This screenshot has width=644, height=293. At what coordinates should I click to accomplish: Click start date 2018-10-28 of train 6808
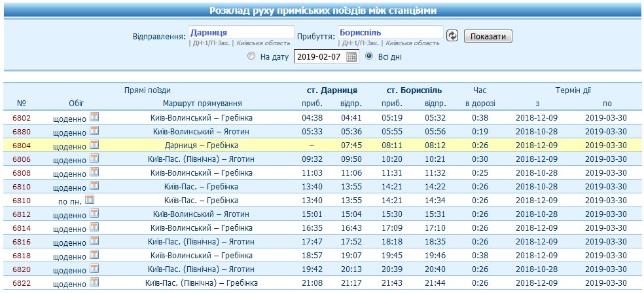click(537, 173)
